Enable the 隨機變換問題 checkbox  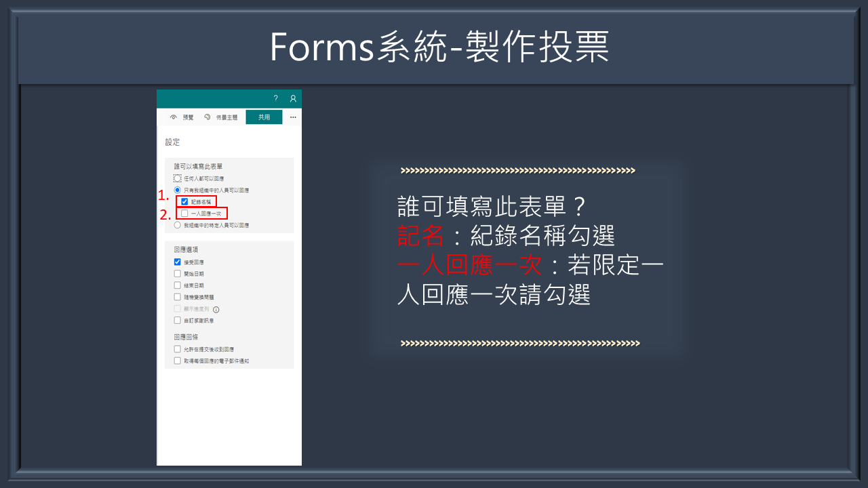pos(178,297)
